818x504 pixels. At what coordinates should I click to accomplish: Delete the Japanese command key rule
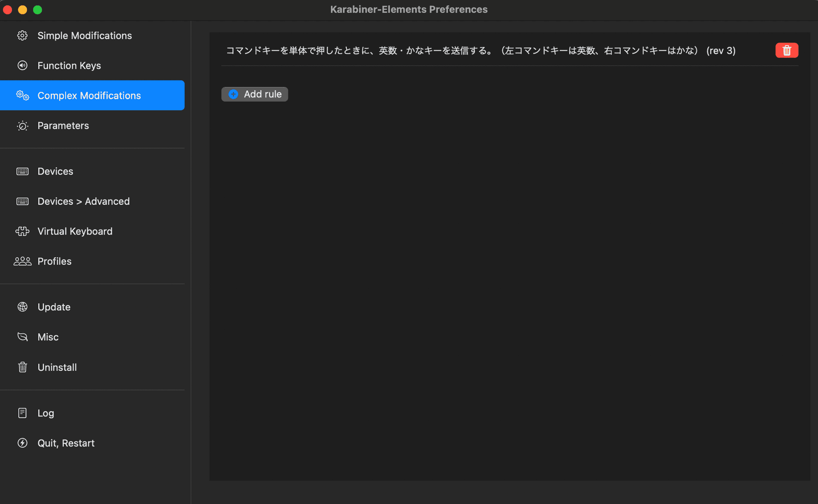(x=786, y=50)
